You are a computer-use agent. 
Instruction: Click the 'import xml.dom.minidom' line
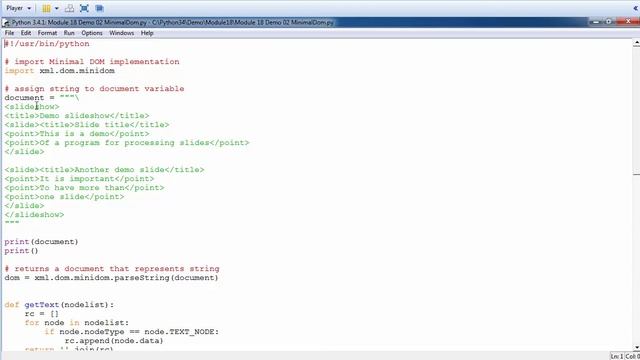click(x=60, y=71)
